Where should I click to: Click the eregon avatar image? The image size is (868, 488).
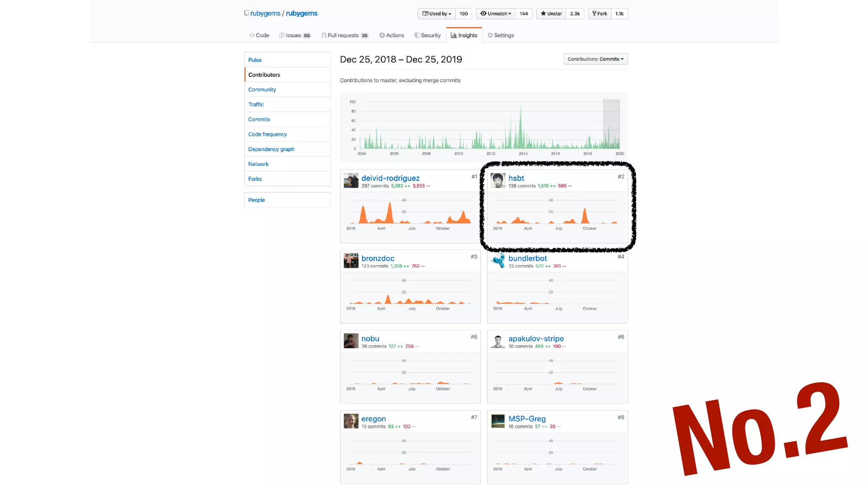coord(351,421)
